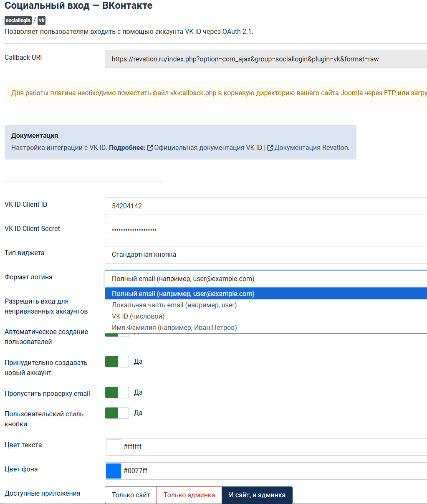Open the blue Цвет фона color swatch
Viewport: 427px width, 504px height.
coord(114,471)
